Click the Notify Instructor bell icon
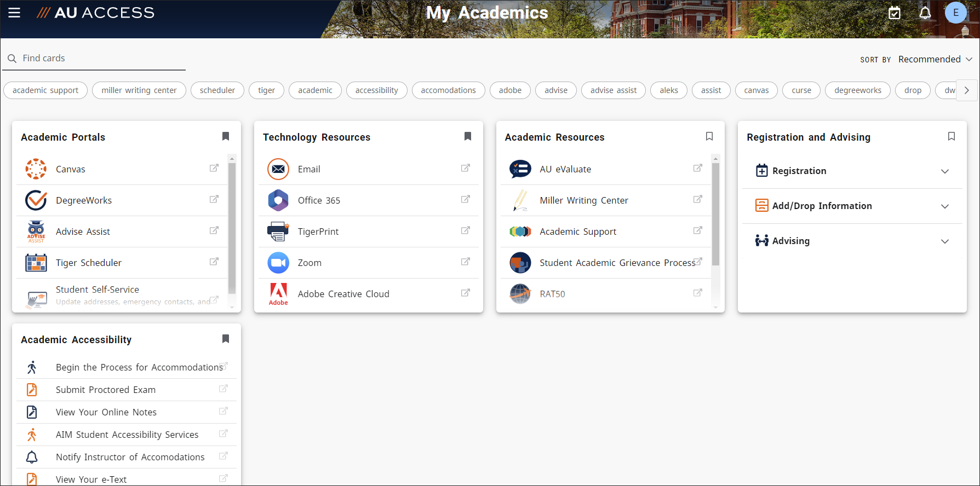The image size is (980, 486). [32, 457]
